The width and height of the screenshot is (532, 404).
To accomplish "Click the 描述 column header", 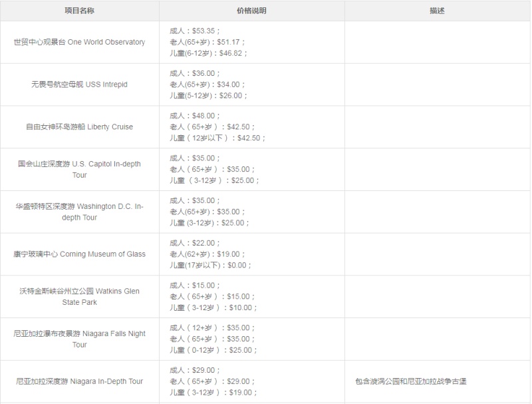I will 437,11.
